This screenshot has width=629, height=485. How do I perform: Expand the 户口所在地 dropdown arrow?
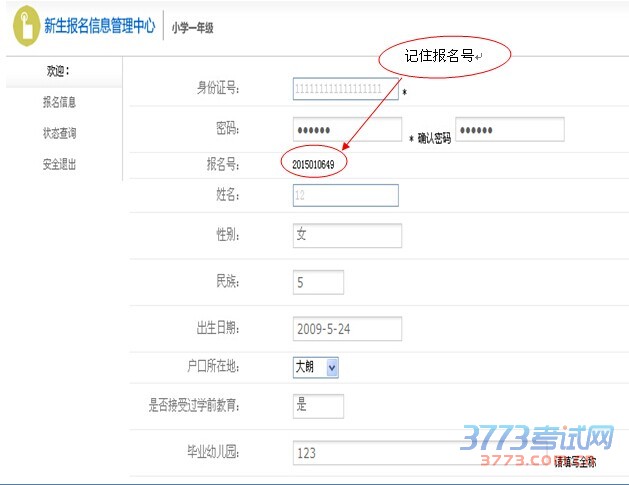[x=333, y=368]
